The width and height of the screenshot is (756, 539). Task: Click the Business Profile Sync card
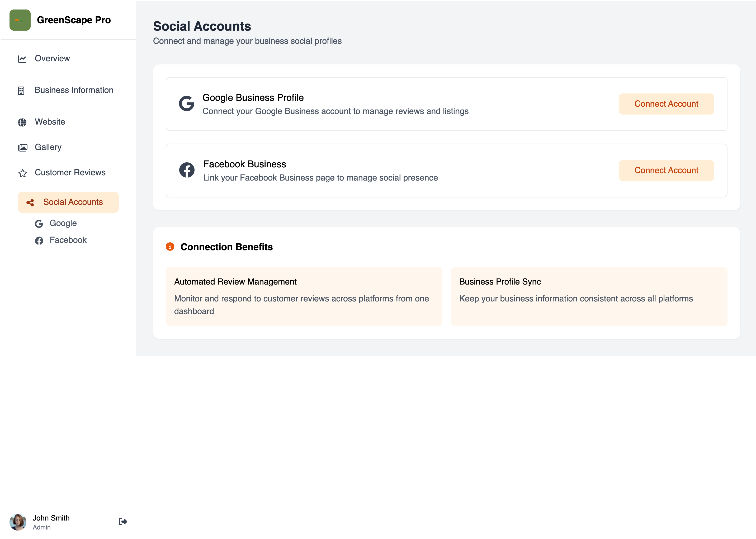click(588, 296)
